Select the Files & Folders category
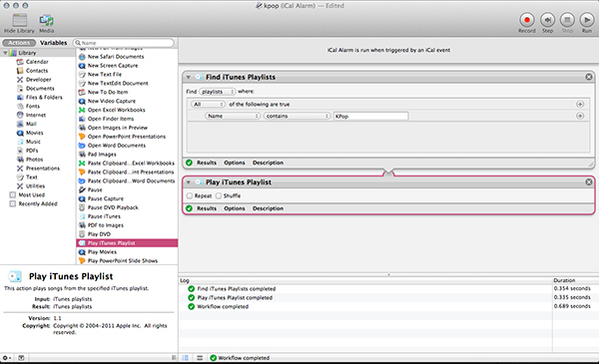This screenshot has width=599, height=364. click(x=44, y=97)
